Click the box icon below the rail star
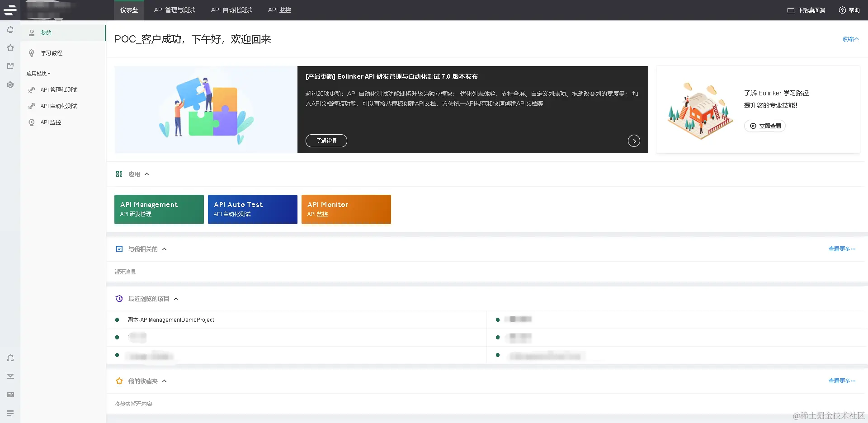This screenshot has height=423, width=868. click(x=10, y=66)
